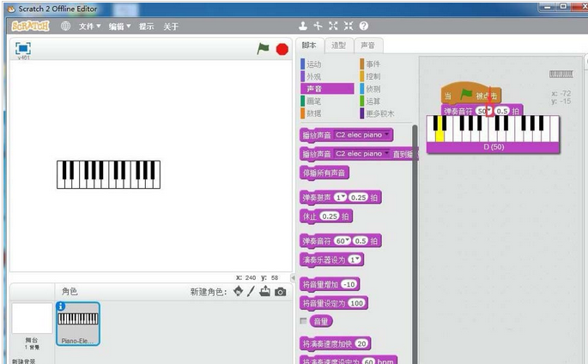Open the 编辑 menu

[x=119, y=27]
